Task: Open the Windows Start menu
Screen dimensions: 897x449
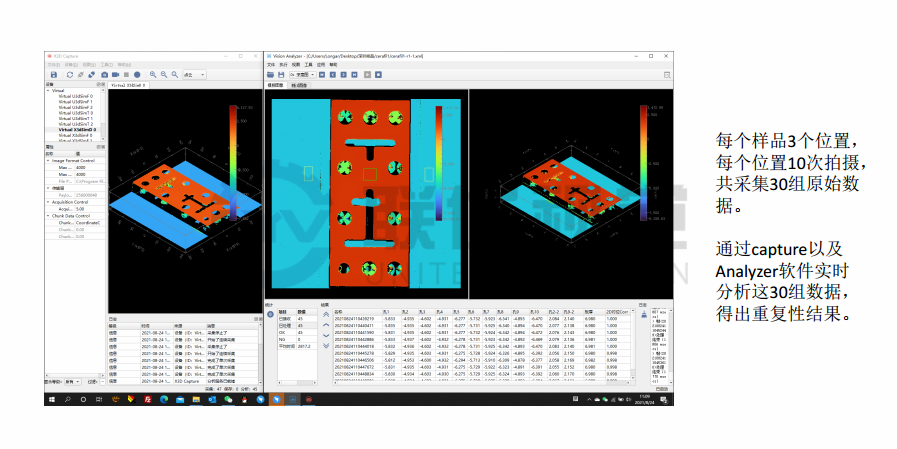Action: (x=54, y=399)
